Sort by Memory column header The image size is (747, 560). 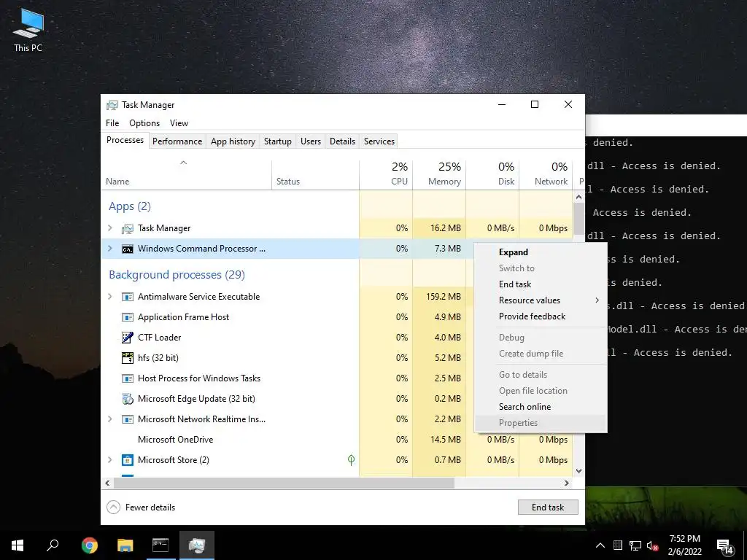coord(439,175)
